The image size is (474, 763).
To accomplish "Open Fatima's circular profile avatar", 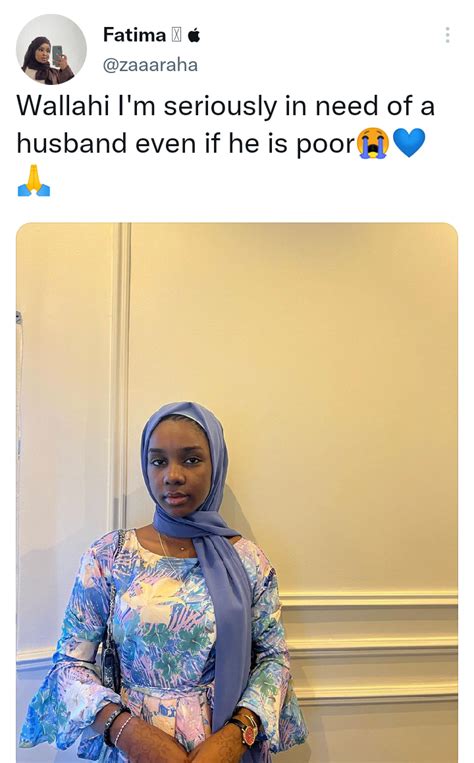I will coord(51,50).
